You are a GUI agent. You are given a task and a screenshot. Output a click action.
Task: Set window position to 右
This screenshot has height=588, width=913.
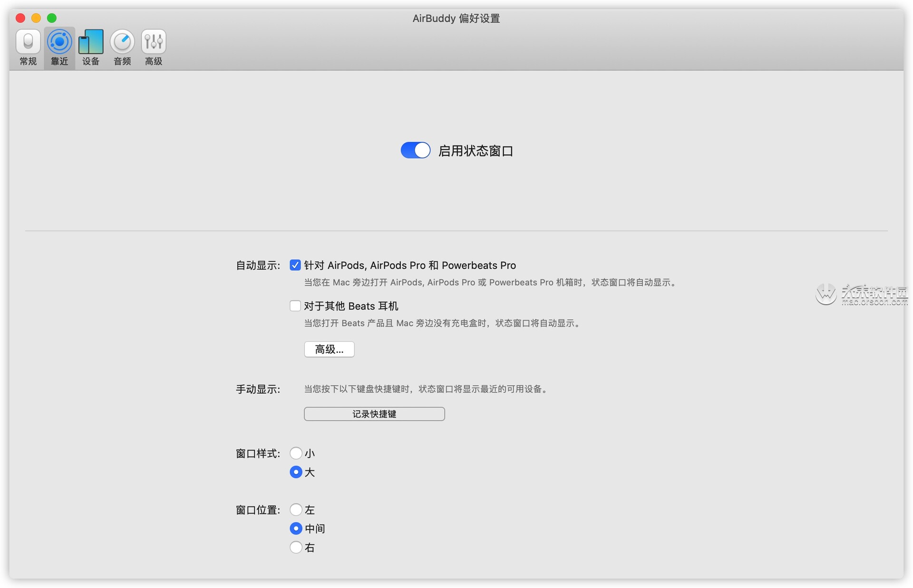coord(296,547)
